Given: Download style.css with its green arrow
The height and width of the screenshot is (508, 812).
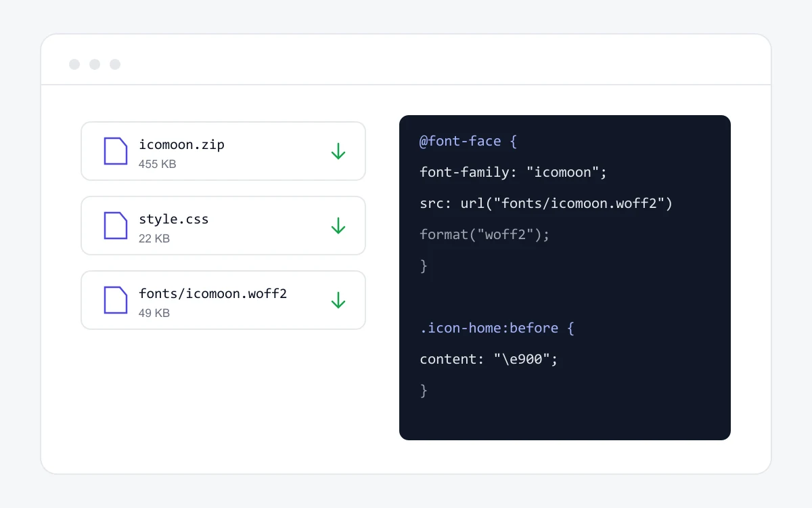Looking at the screenshot, I should pyautogui.click(x=338, y=226).
